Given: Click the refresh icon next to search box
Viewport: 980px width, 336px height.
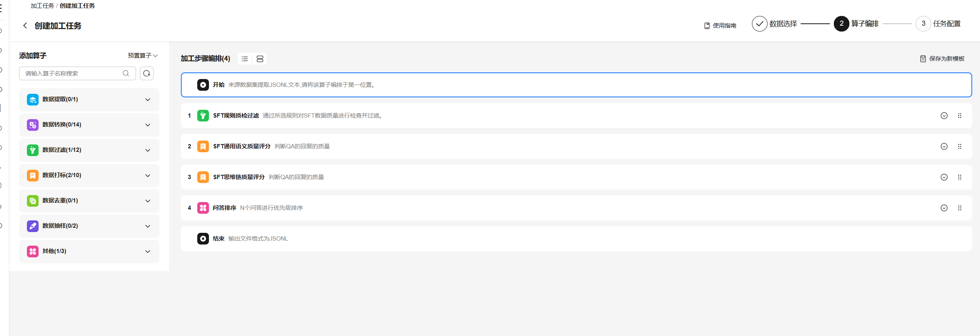Looking at the screenshot, I should click(x=147, y=74).
